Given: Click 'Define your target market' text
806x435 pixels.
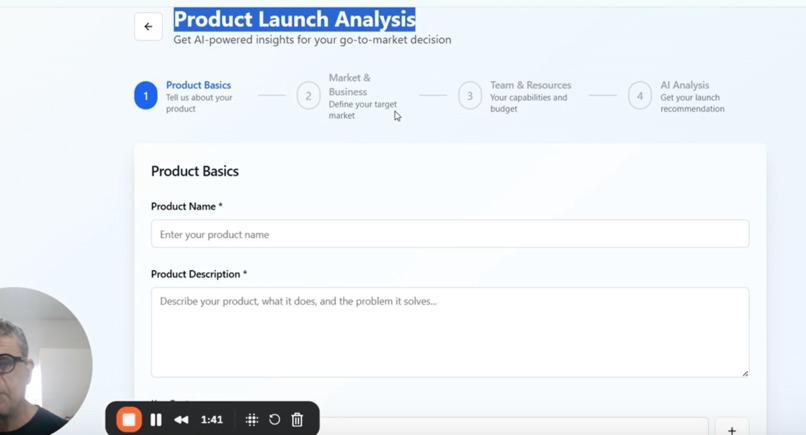Looking at the screenshot, I should point(362,110).
